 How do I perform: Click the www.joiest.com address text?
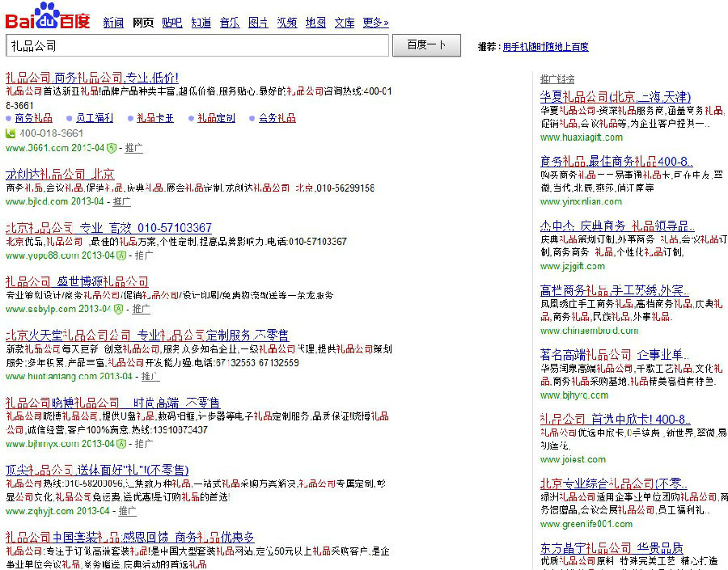(574, 459)
